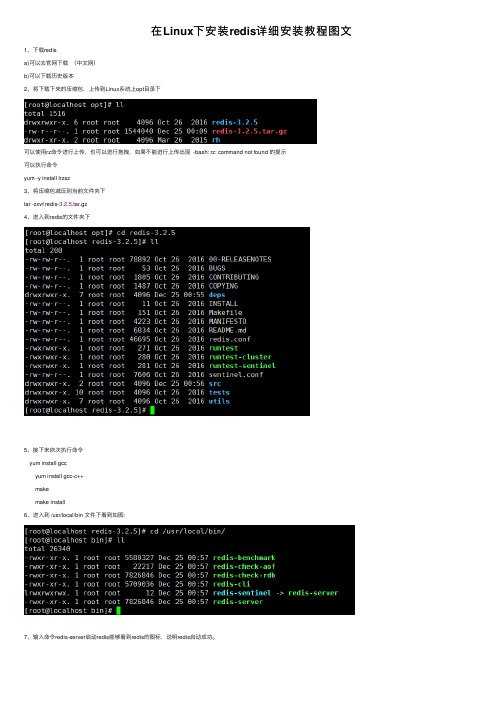Click the green 'redis-cli' file name
This screenshot has height=713, width=504.
click(x=232, y=584)
